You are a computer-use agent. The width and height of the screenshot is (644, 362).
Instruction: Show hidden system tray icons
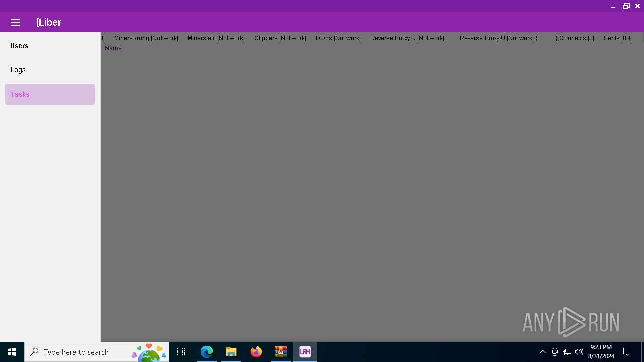(543, 352)
